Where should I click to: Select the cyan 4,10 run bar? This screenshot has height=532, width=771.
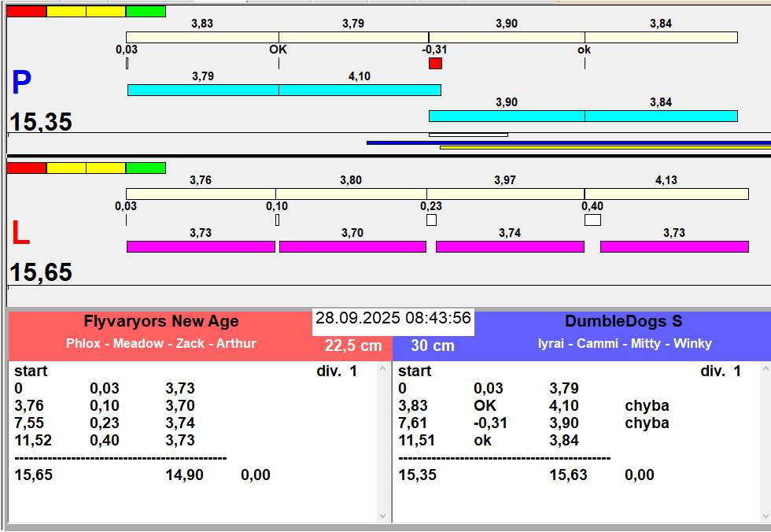coord(359,91)
